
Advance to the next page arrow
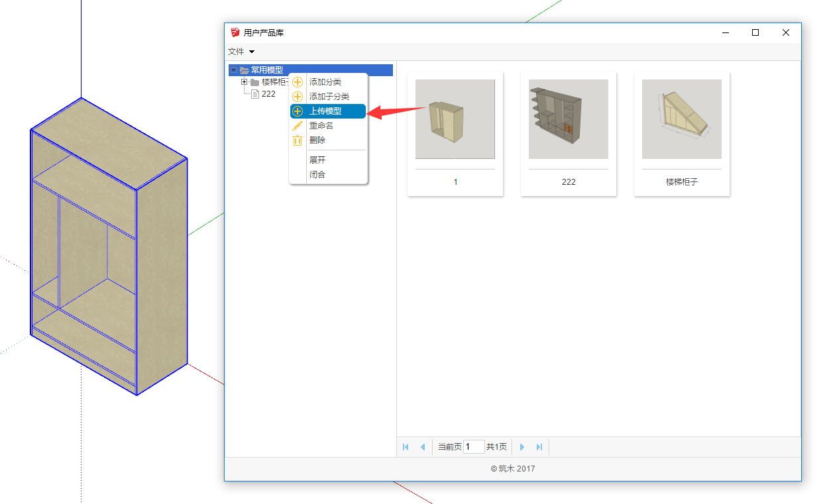(x=522, y=447)
